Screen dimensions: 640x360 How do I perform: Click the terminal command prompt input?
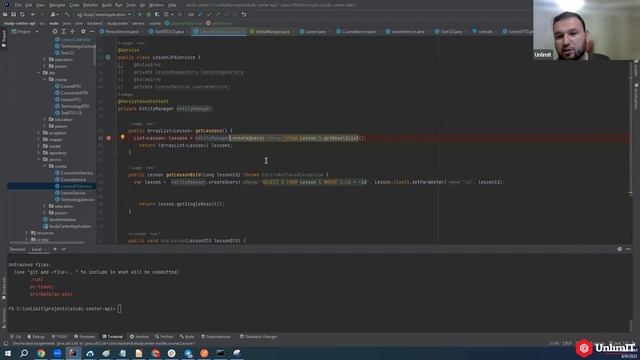pos(120,309)
